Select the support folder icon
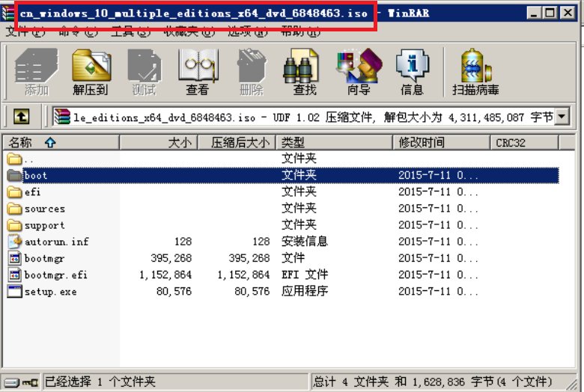The height and width of the screenshot is (392, 584). click(x=14, y=225)
